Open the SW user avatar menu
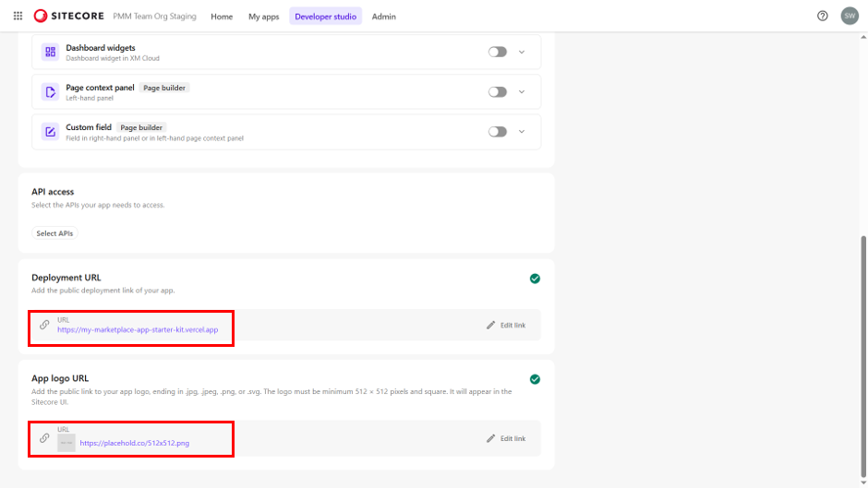The width and height of the screenshot is (868, 488). pyautogui.click(x=850, y=16)
